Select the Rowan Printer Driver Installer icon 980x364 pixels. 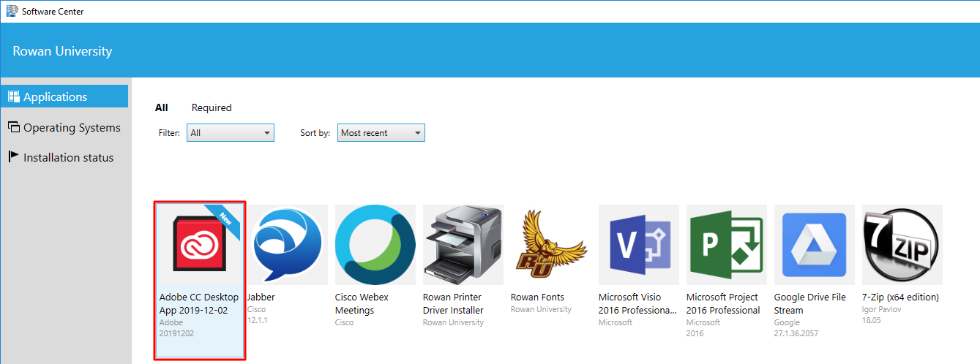[x=463, y=244]
